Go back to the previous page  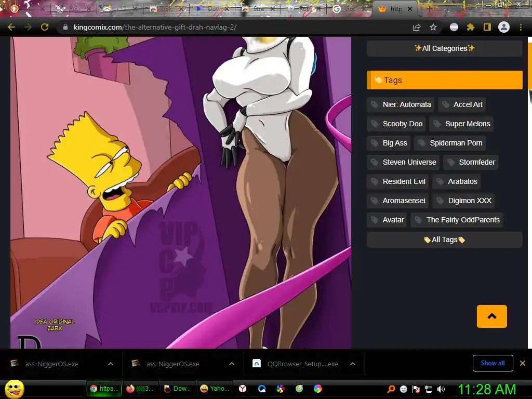pos(11,27)
